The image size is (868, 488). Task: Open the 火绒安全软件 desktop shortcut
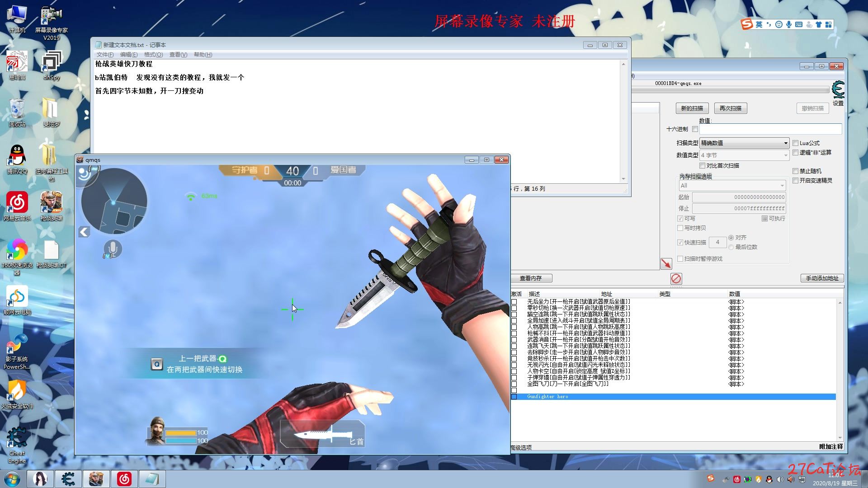pos(17,394)
